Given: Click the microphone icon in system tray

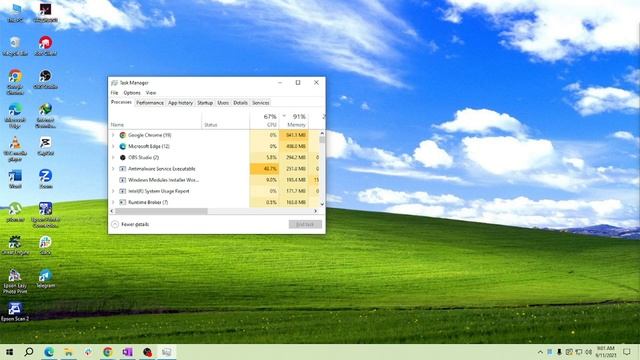Looking at the screenshot, I should tap(559, 352).
